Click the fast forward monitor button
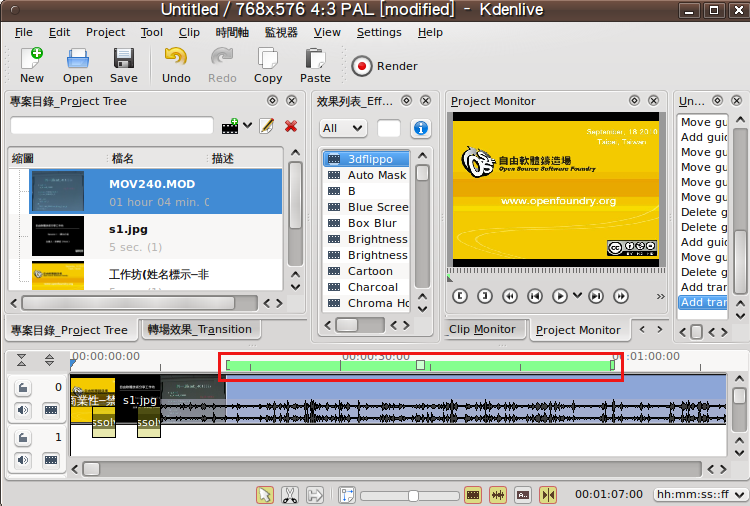This screenshot has width=750, height=506. tap(621, 296)
